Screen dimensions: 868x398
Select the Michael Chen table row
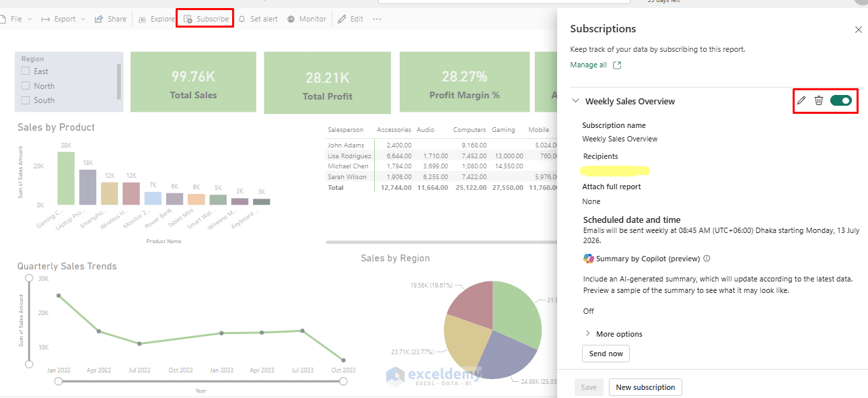pyautogui.click(x=442, y=166)
